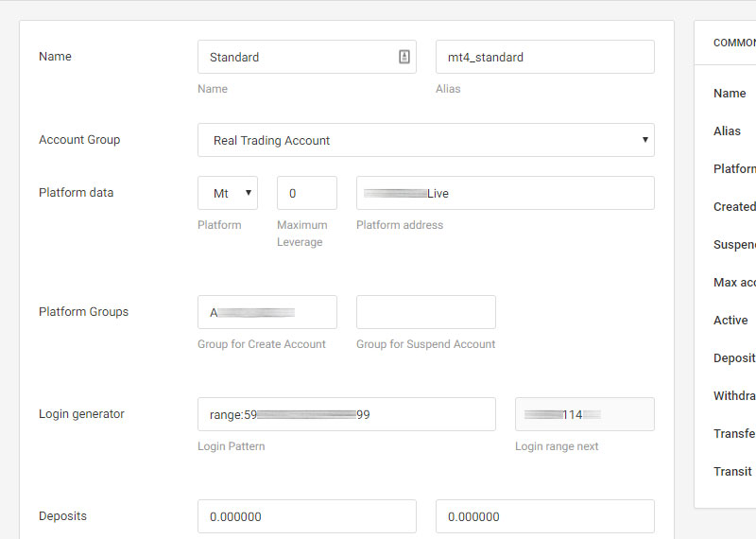Select the first Deposits amount field

click(x=306, y=516)
